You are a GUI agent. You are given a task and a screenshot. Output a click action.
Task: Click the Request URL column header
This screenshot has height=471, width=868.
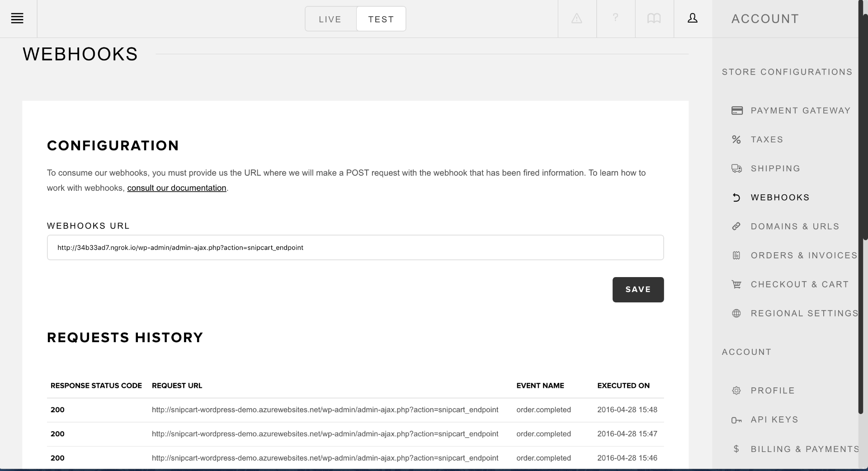[177, 386]
